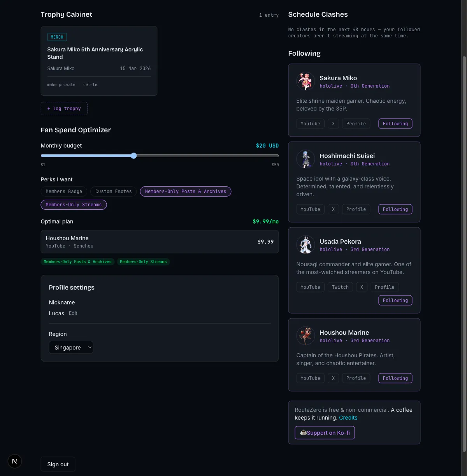View Houshou Marine's Profile
The height and width of the screenshot is (476, 467).
pos(356,378)
